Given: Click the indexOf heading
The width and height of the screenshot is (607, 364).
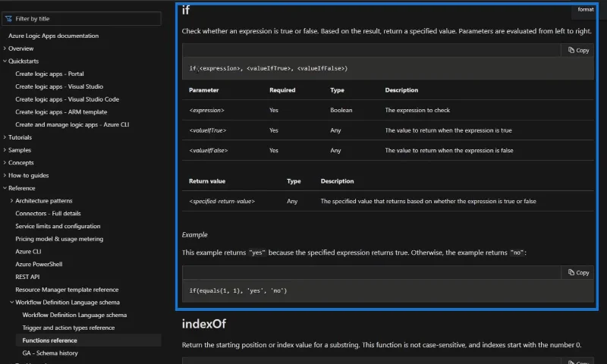Looking at the screenshot, I should click(x=204, y=324).
